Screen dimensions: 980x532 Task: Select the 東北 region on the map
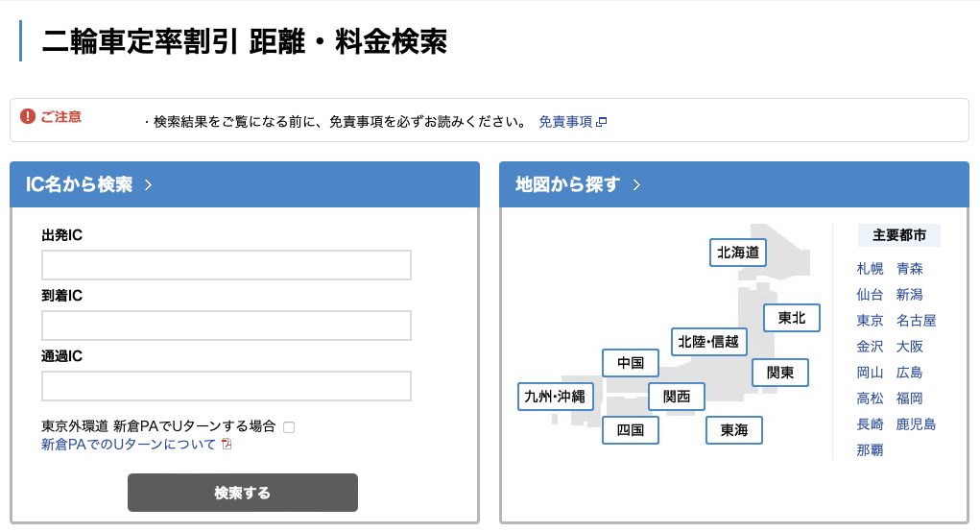coord(792,318)
